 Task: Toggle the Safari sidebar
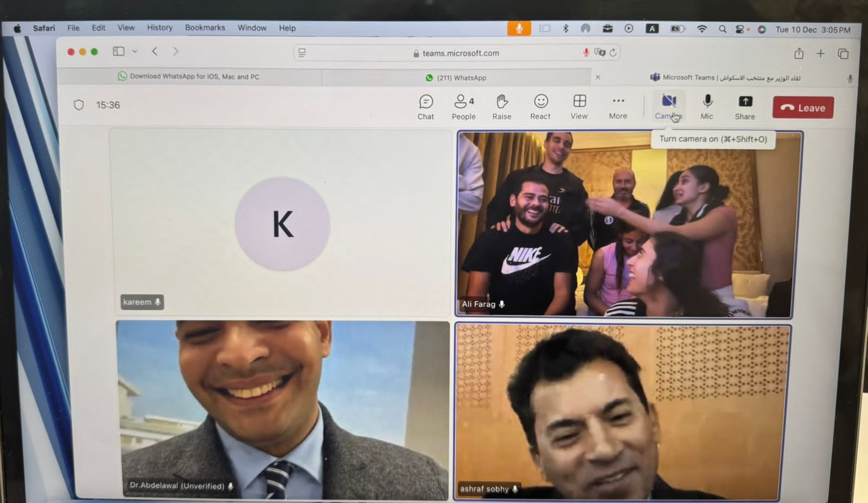pyautogui.click(x=118, y=51)
